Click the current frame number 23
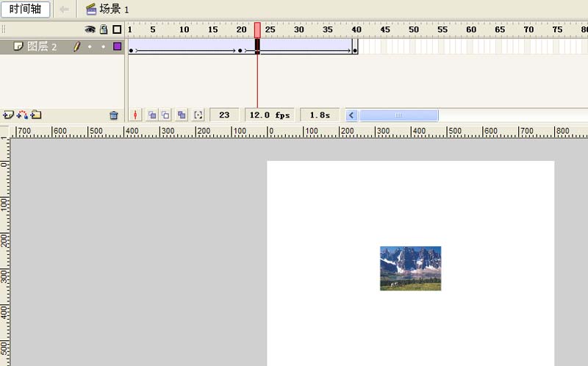The height and width of the screenshot is (366, 588). 224,115
